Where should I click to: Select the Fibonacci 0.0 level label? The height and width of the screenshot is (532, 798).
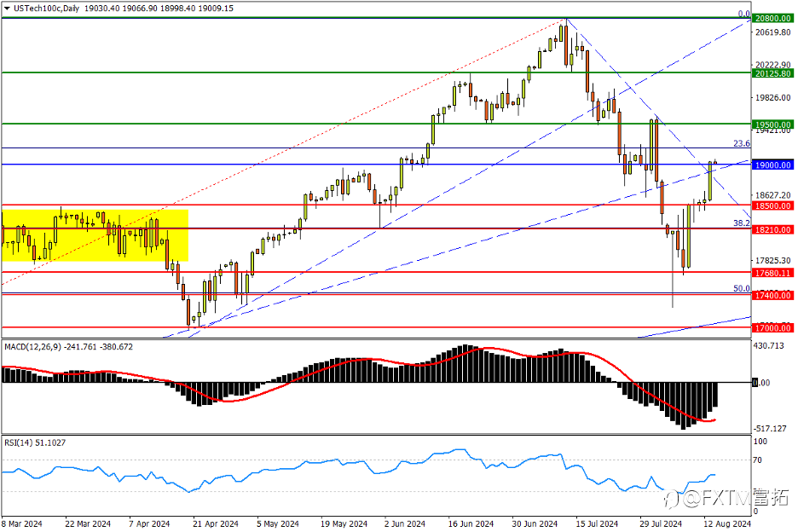click(744, 14)
